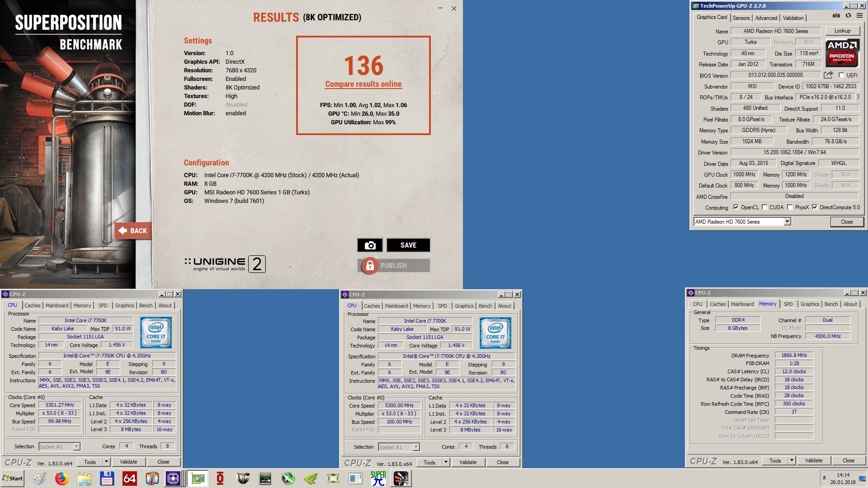Show hidden system tray icons
Image resolution: width=868 pixels, height=488 pixels.
(x=824, y=478)
